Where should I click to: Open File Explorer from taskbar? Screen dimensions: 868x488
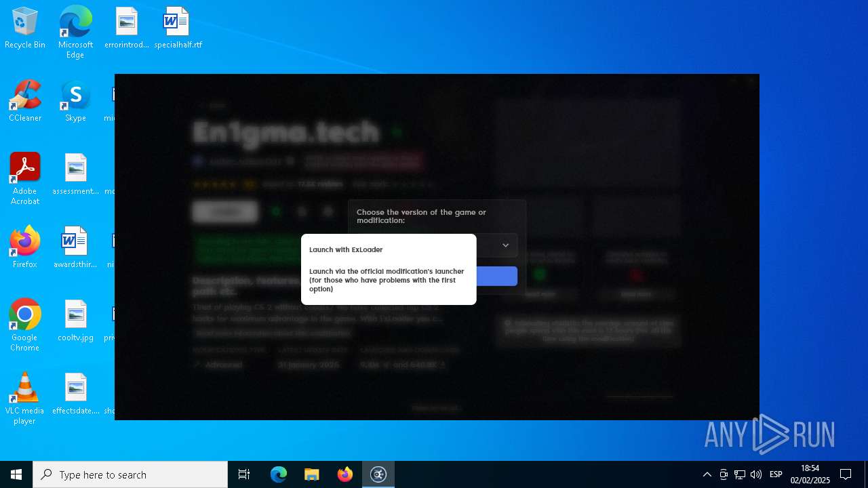[x=311, y=474]
